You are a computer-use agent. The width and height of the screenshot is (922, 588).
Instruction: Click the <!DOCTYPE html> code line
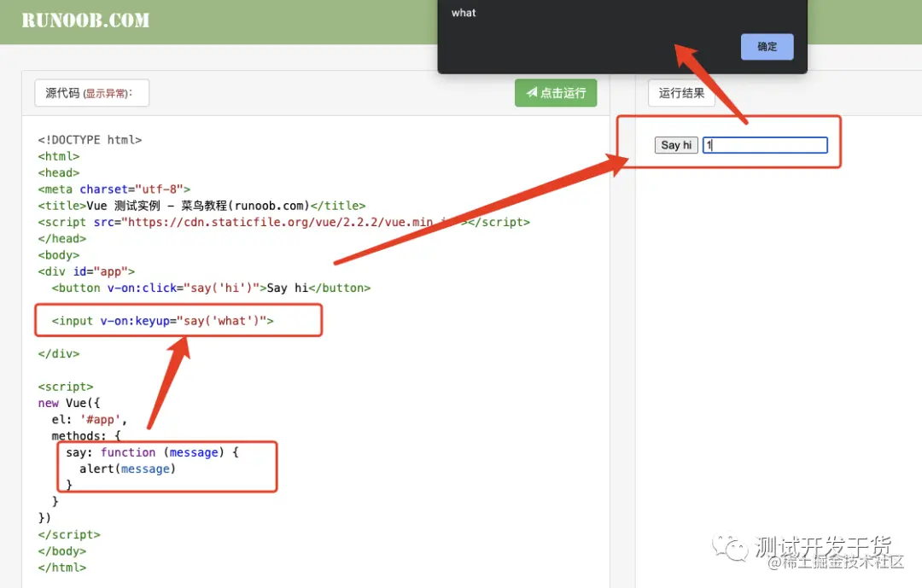[x=90, y=140]
